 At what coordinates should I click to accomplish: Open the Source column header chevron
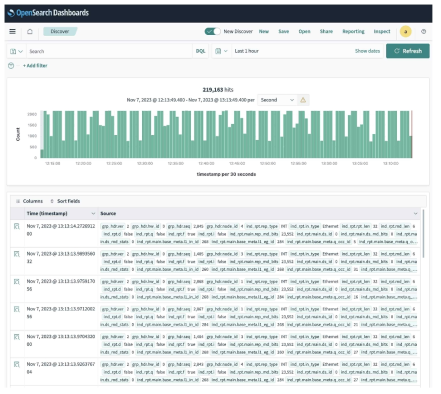pos(415,214)
